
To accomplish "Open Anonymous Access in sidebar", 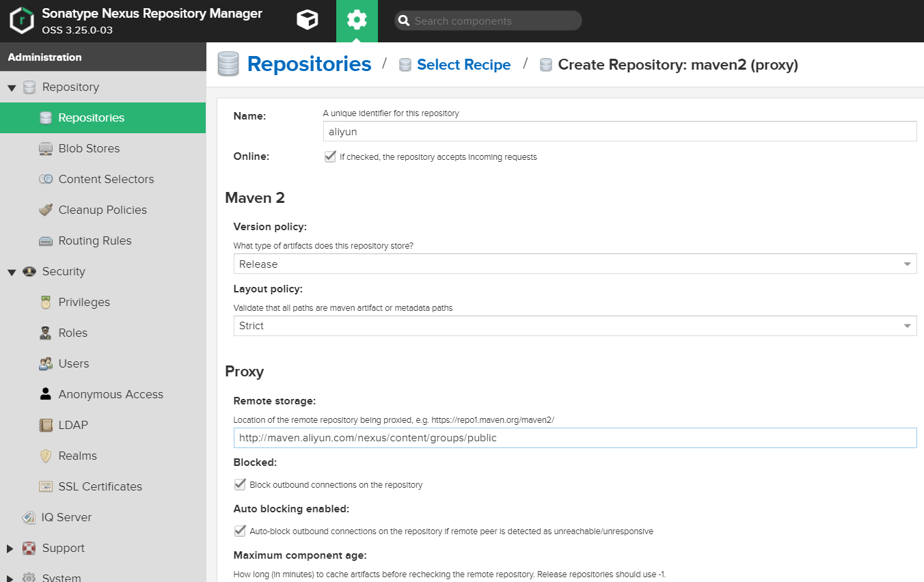I will click(111, 394).
